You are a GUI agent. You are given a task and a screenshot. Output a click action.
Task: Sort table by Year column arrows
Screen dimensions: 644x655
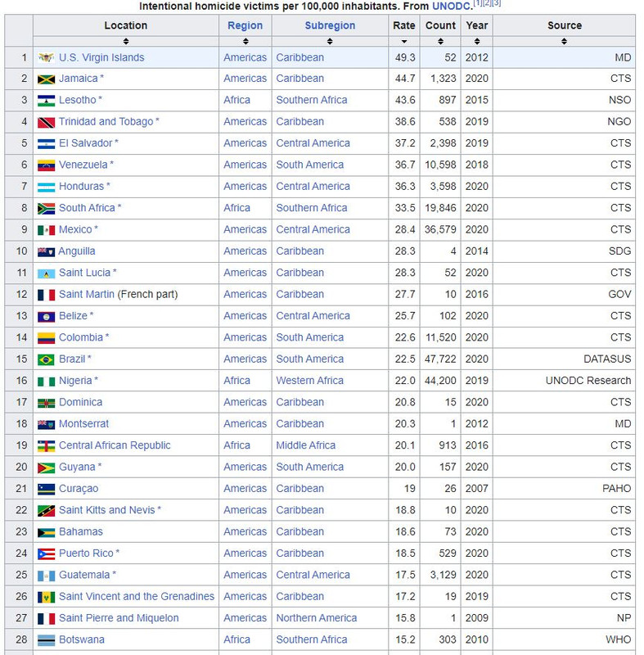(x=476, y=42)
